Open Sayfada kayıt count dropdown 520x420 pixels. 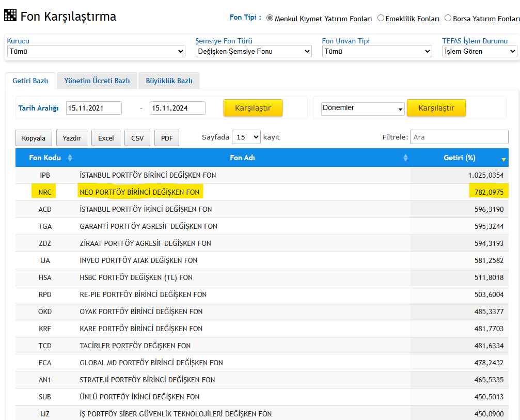click(x=246, y=137)
